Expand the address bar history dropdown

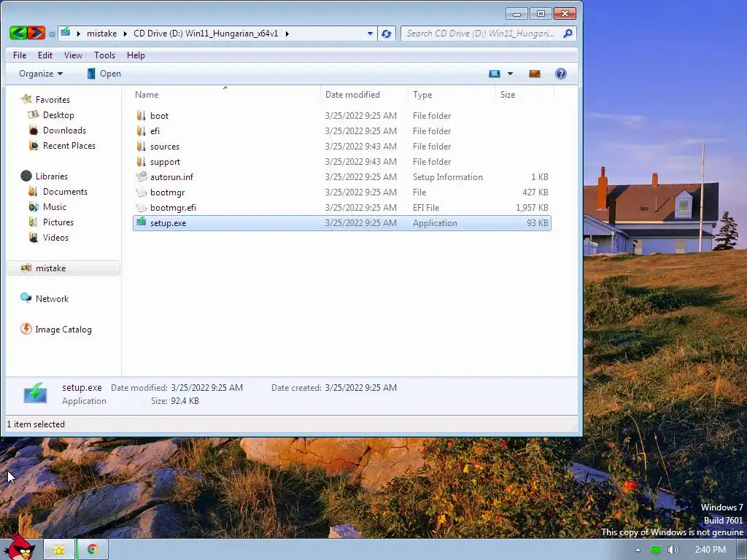[x=370, y=34]
